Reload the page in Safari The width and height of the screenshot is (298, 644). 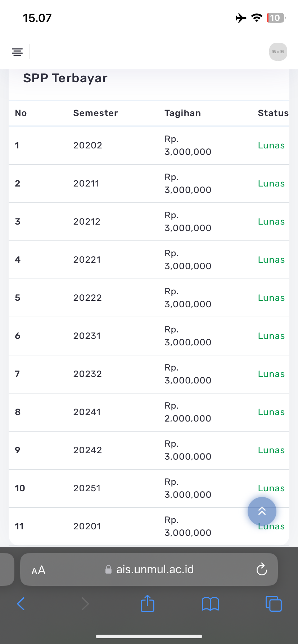[262, 569]
